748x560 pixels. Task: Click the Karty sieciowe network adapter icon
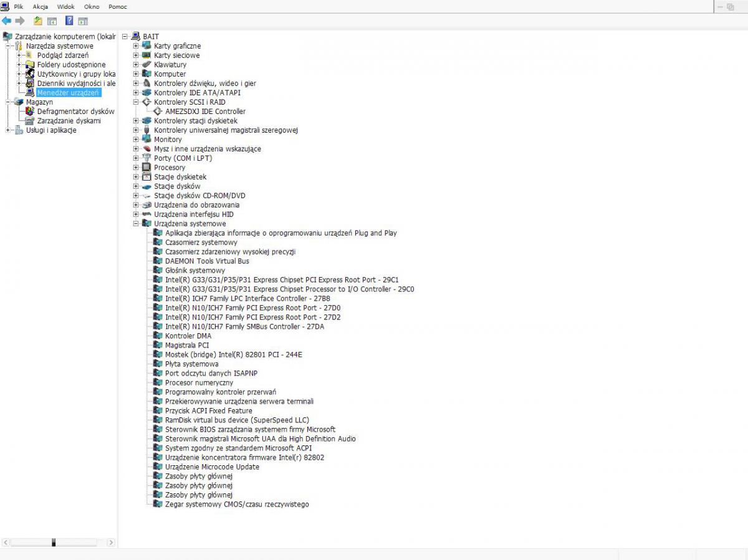[x=146, y=55]
